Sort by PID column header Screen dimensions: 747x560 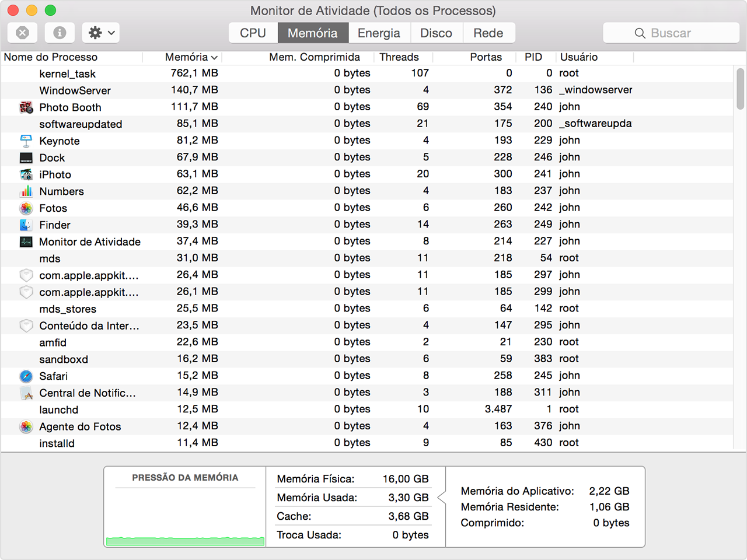coord(536,57)
